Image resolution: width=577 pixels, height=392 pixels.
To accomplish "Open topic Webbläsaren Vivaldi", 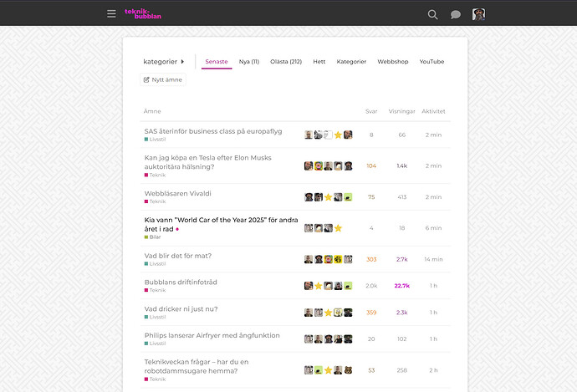I will tap(178, 193).
